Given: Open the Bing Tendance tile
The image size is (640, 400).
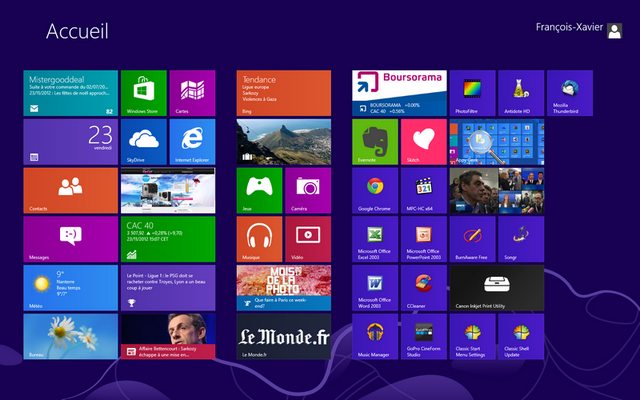Looking at the screenshot, I should click(284, 93).
